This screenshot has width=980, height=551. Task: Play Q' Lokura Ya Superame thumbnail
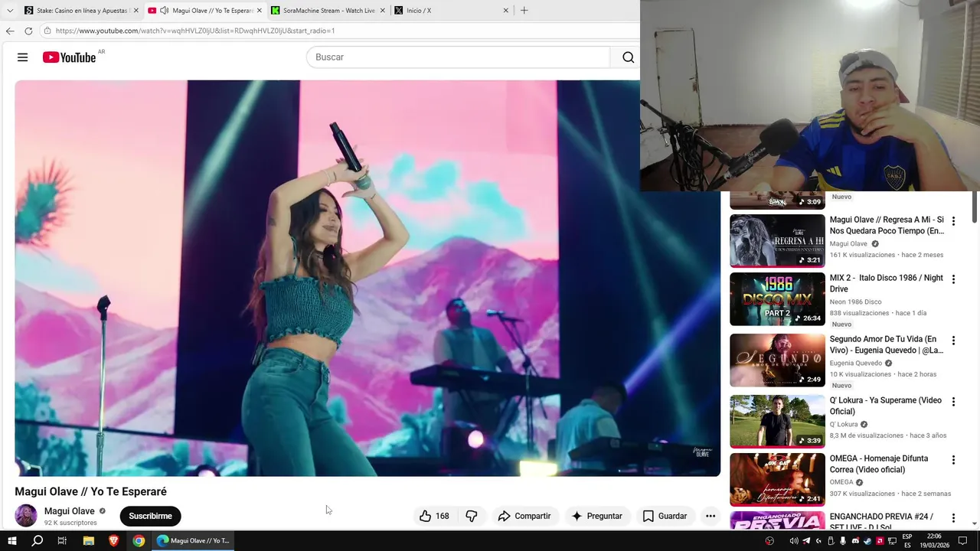[x=777, y=422]
